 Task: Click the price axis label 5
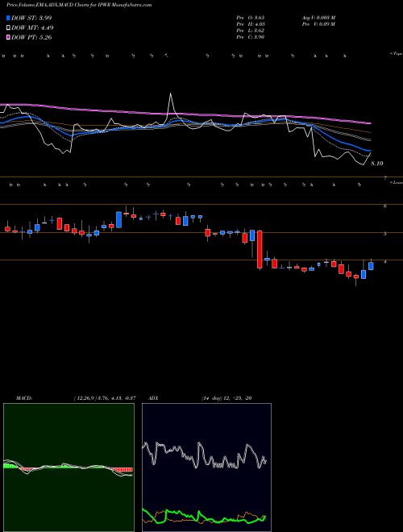(x=385, y=234)
